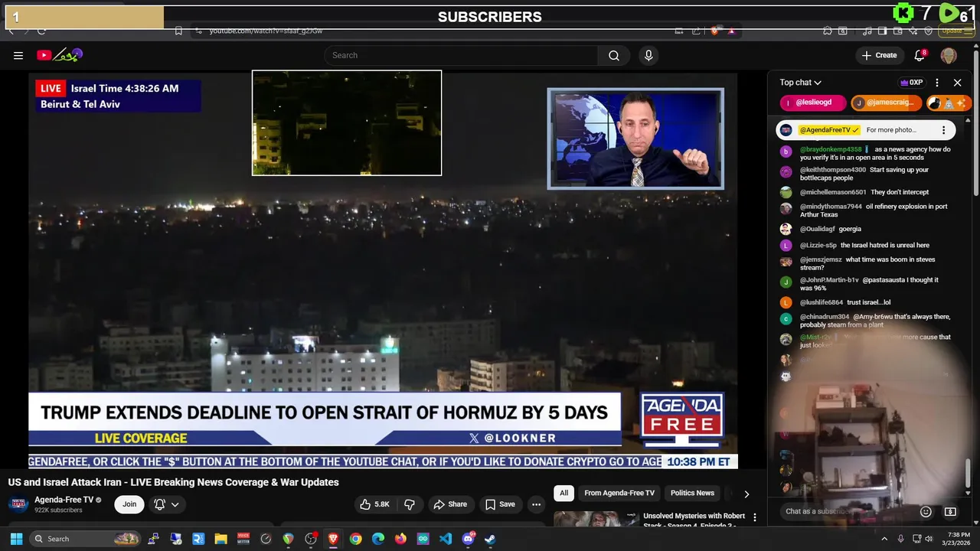This screenshot has width=980, height=551.
Task: Click the Create button
Action: (879, 55)
